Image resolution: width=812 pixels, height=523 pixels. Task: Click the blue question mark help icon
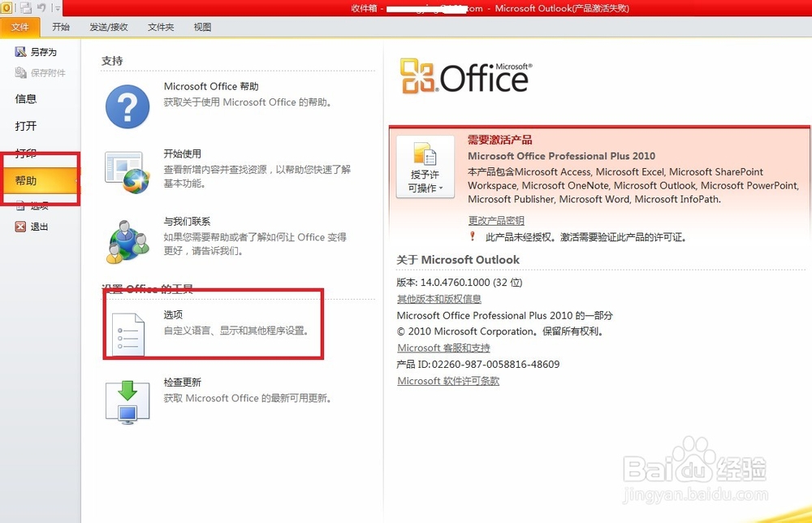[x=127, y=106]
